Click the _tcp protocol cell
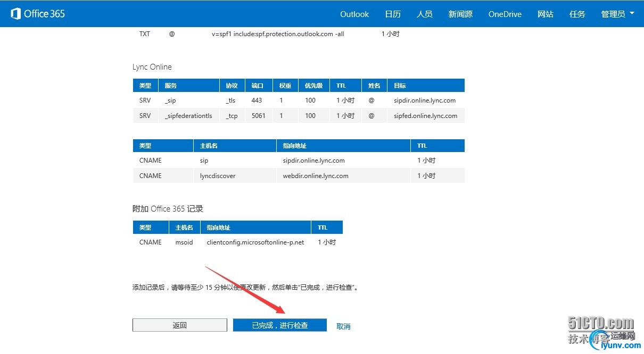Viewport: 644px width, 354px height. pos(232,116)
